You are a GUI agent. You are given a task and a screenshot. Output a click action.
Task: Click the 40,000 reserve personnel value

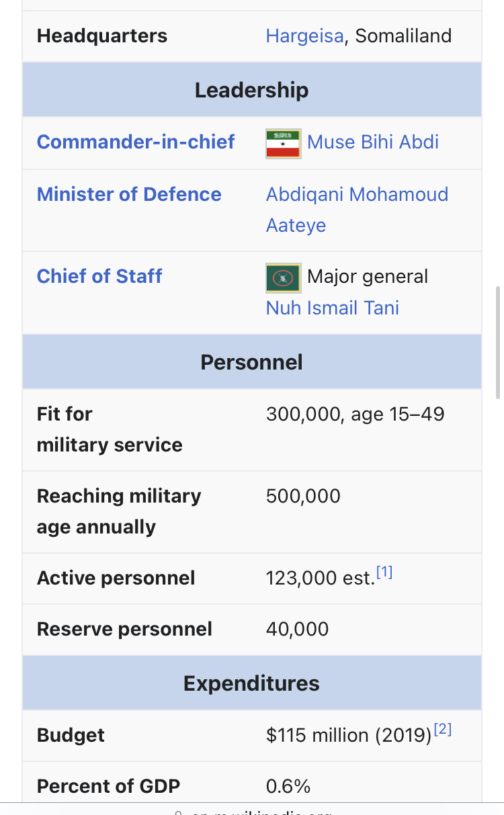[298, 630]
